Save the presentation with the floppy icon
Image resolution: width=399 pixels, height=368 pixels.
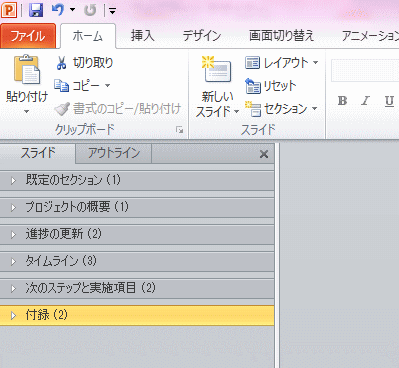tap(36, 10)
